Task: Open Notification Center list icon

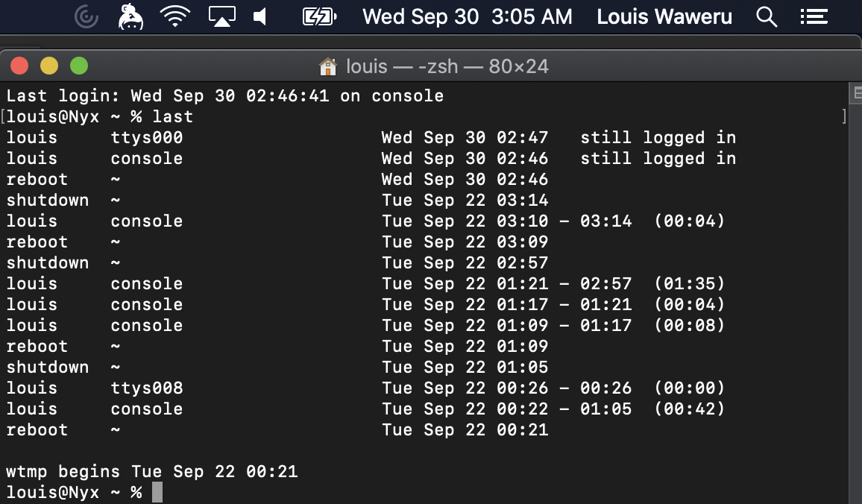Action: tap(814, 16)
